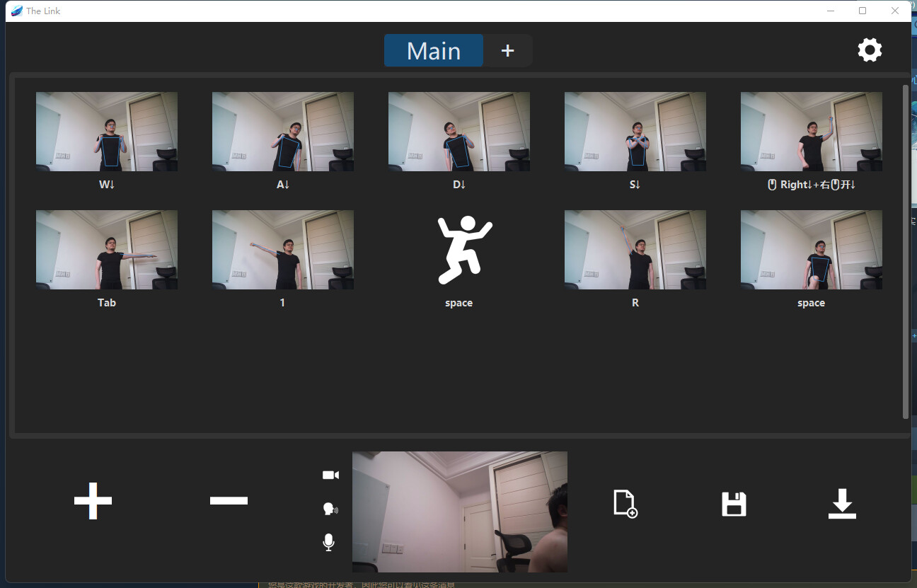Screen dimensions: 917x588
Task: Remove a pose with the minus button
Action: tap(228, 501)
